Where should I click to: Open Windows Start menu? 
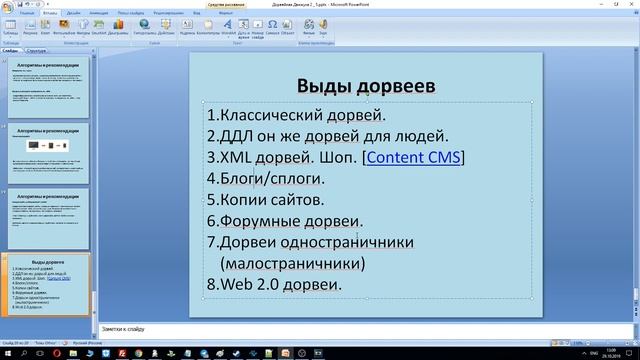point(7,353)
